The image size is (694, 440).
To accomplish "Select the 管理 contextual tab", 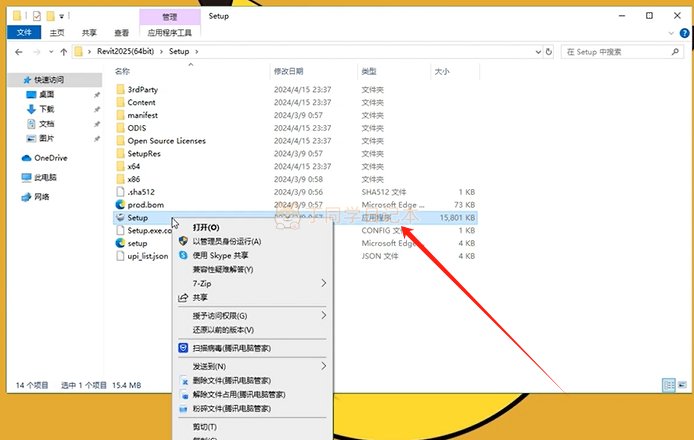I will [170, 17].
